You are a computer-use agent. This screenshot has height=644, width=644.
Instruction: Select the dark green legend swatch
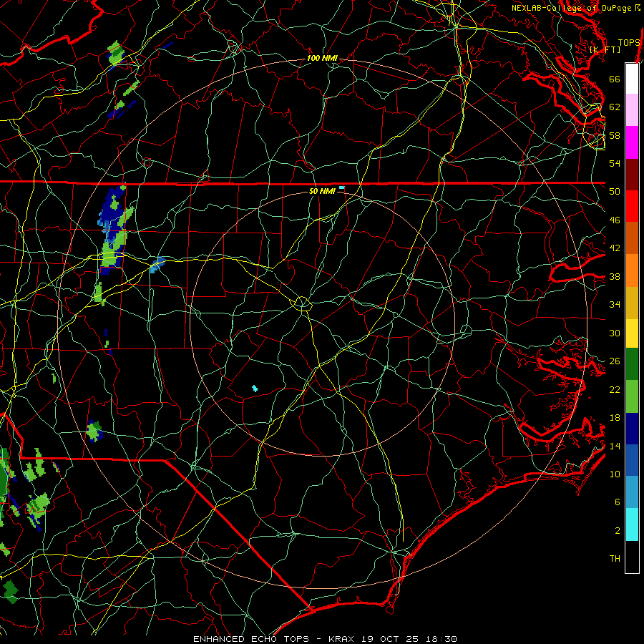[x=632, y=364]
